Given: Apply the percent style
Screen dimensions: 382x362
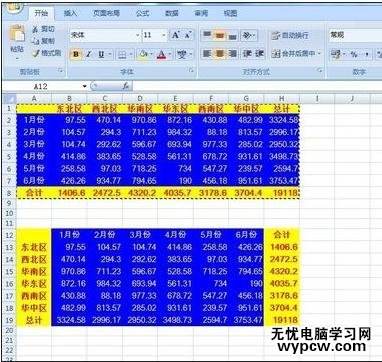Looking at the screenshot, I should tap(355, 54).
